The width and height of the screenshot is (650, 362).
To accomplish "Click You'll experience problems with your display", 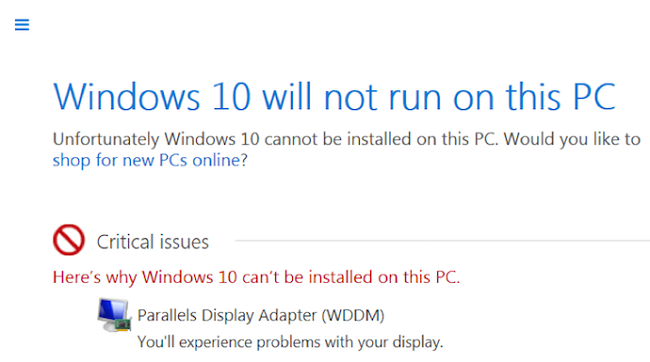I will pos(290,343).
